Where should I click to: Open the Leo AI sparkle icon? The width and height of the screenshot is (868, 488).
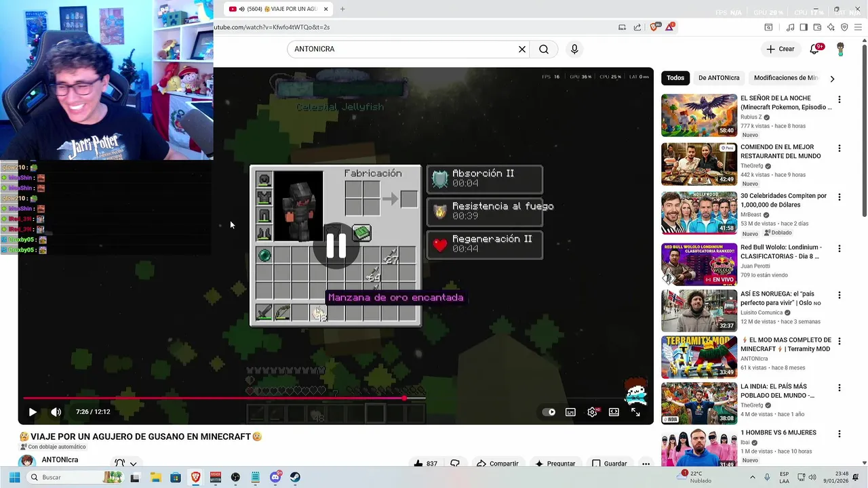click(x=831, y=27)
